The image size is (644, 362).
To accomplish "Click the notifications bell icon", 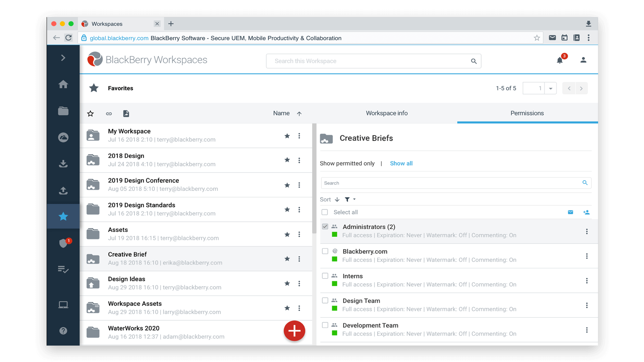I will pyautogui.click(x=559, y=61).
